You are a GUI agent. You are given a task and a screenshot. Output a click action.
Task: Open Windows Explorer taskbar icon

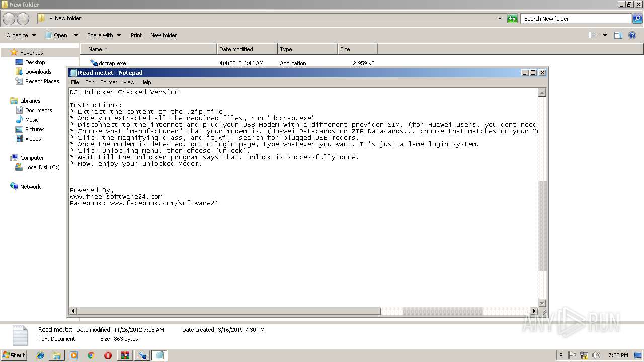(57, 355)
